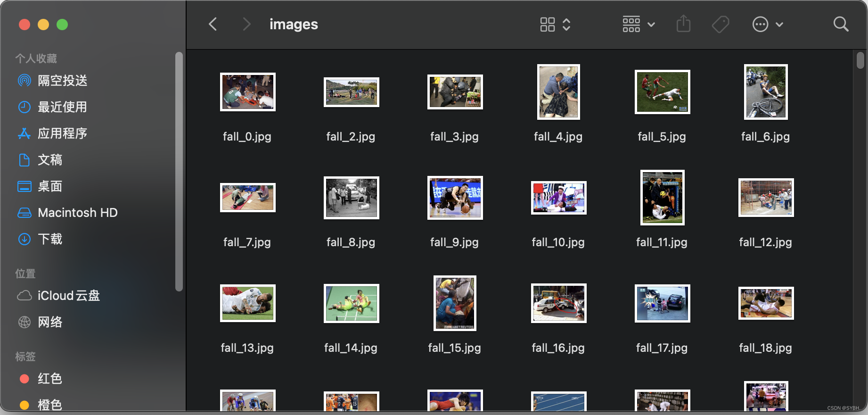The image size is (868, 415).
Task: Click the fall_15.jpg file name
Action: (x=455, y=348)
